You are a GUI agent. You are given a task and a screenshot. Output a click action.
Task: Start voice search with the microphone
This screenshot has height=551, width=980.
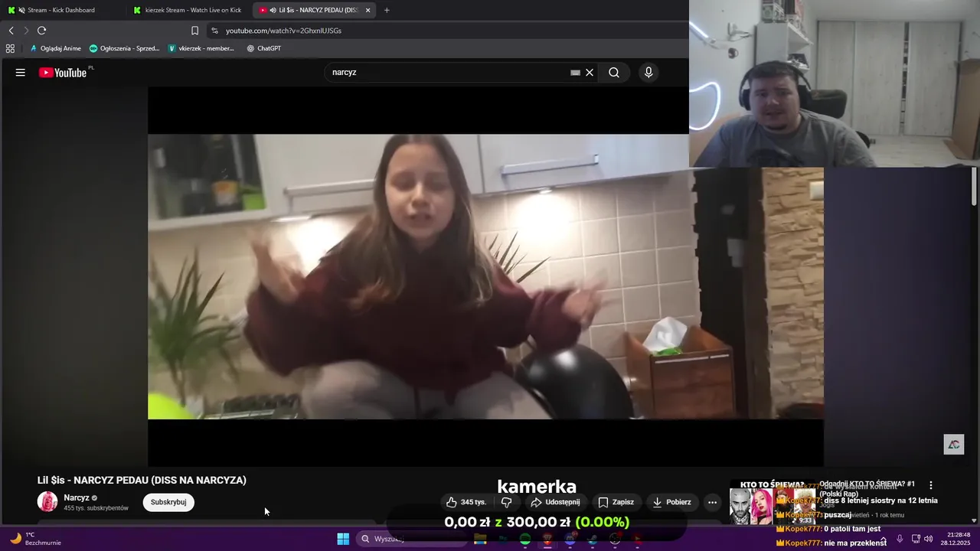648,73
